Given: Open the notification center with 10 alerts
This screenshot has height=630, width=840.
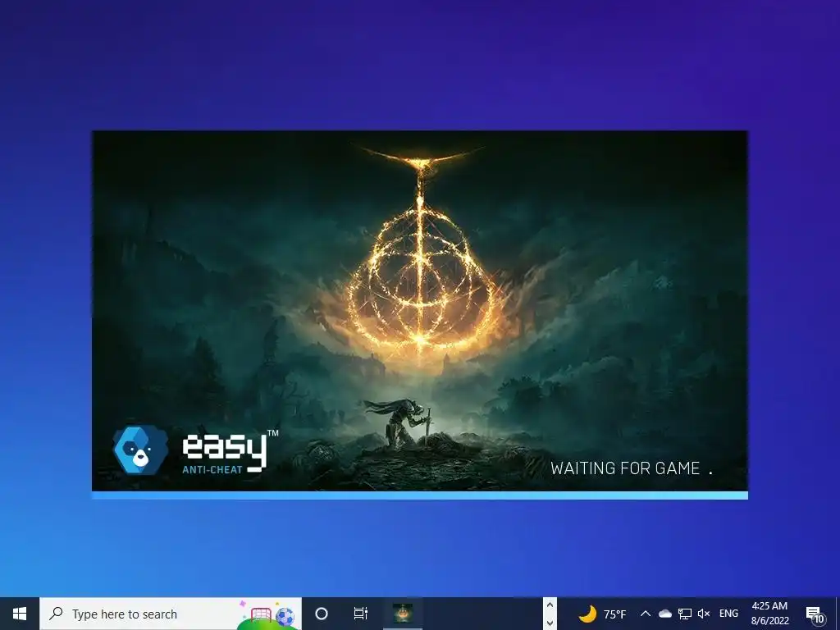Looking at the screenshot, I should tap(815, 615).
